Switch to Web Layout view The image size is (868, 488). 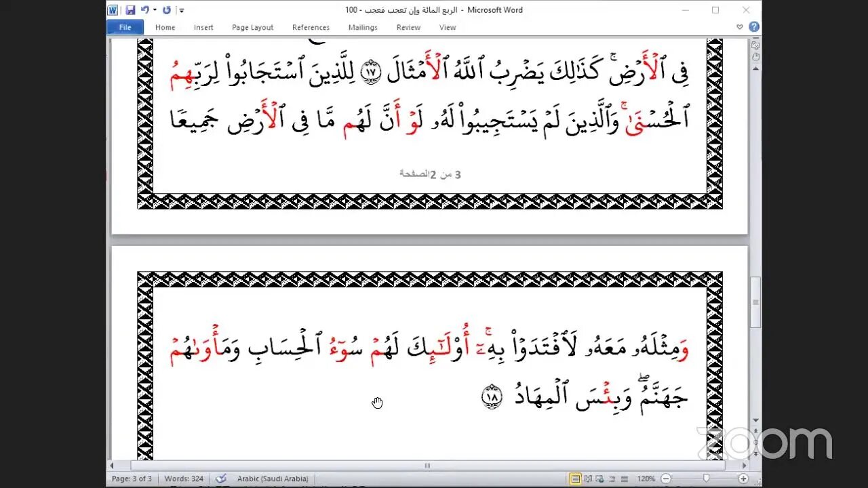click(600, 479)
